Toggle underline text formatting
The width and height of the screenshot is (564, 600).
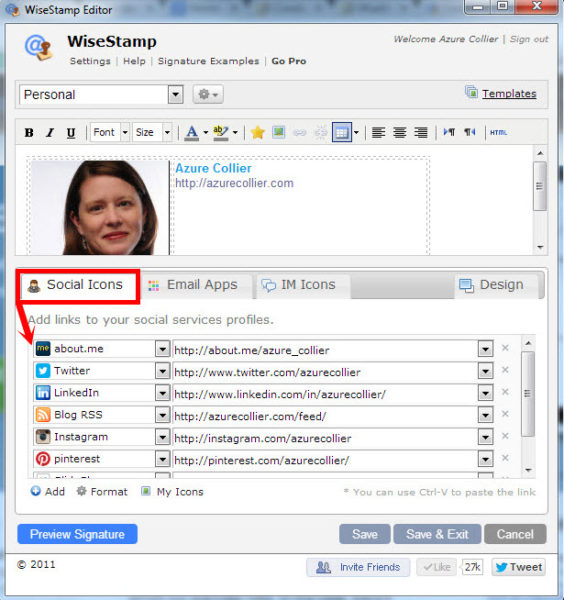click(71, 133)
